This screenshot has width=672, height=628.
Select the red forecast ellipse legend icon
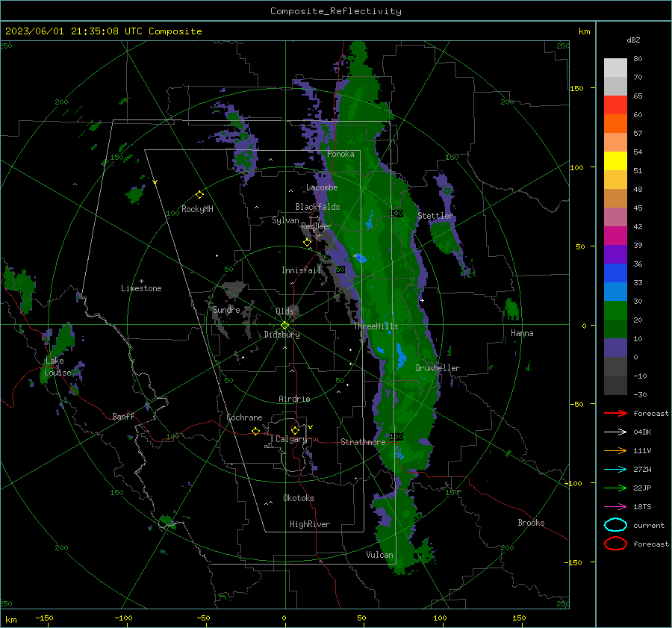pyautogui.click(x=615, y=544)
